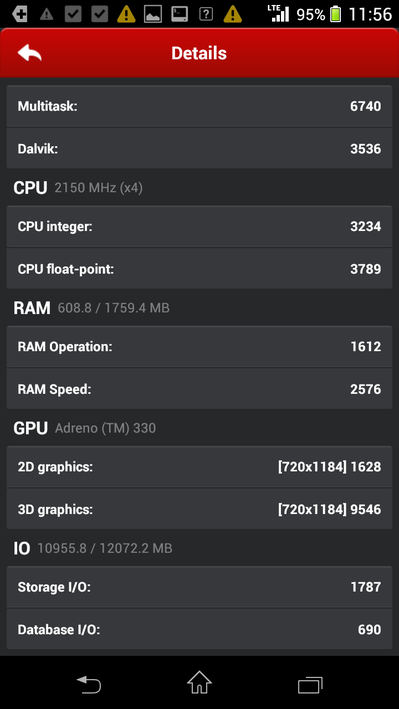Tap the rightmost yellow warning triangle icon

point(233,14)
